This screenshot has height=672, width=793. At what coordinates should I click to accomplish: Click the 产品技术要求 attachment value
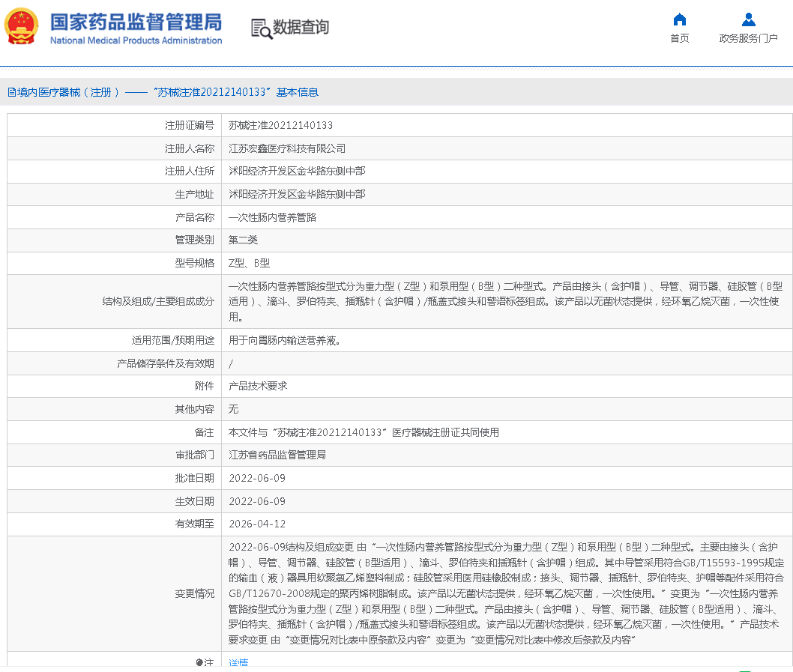pyautogui.click(x=258, y=386)
